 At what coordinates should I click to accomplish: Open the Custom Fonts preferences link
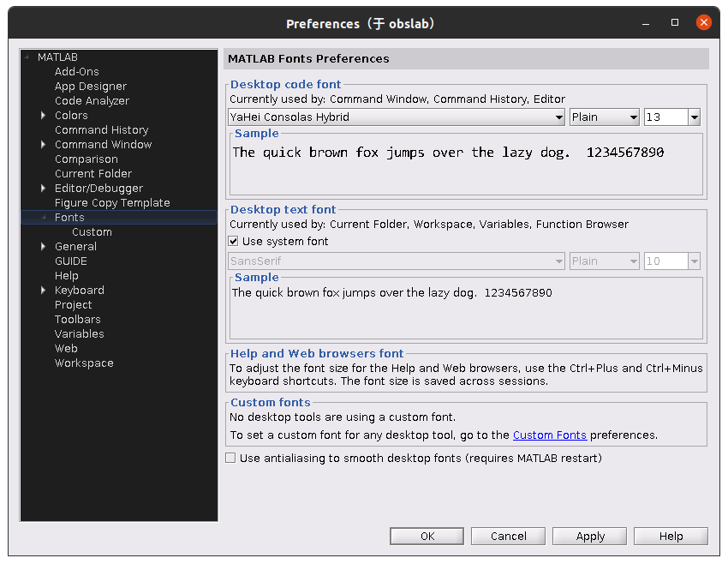click(x=549, y=435)
